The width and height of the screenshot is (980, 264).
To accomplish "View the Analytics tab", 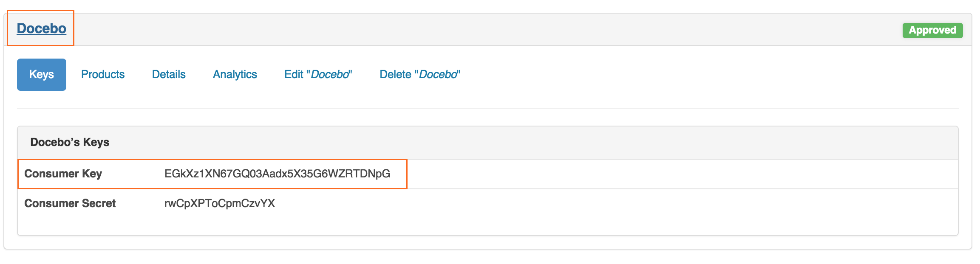I will click(x=235, y=74).
